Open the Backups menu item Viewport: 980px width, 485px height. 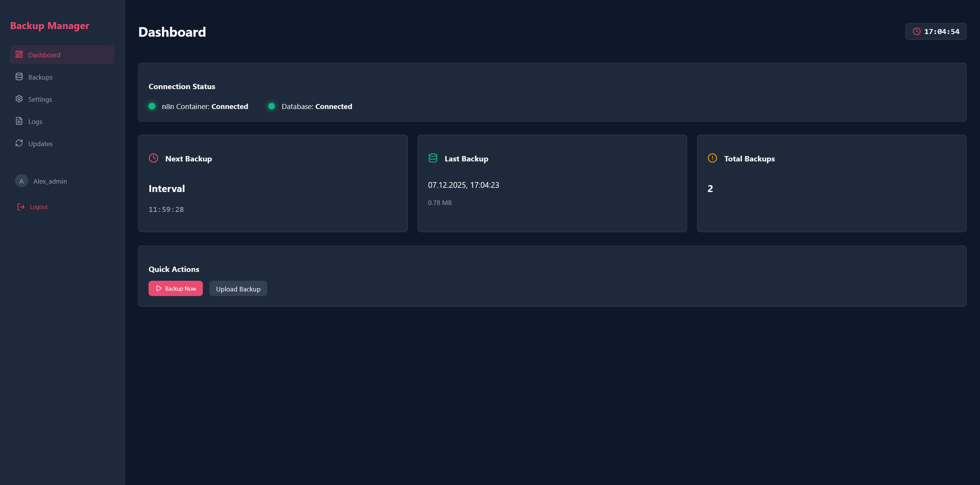click(40, 77)
